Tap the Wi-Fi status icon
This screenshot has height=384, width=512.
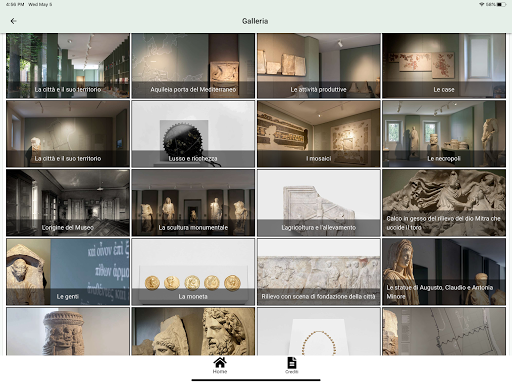pyautogui.click(x=481, y=4)
